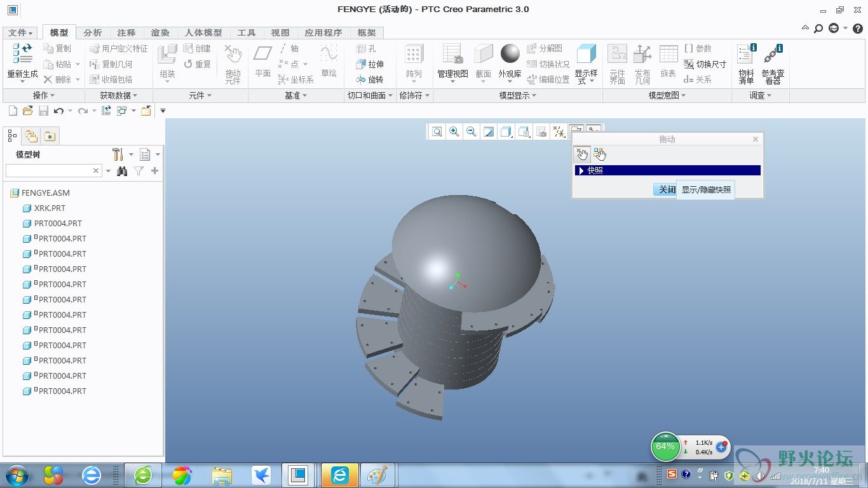Click the refit view icon in graphics toolbar
Screen dimensions: 868x488
point(437,132)
